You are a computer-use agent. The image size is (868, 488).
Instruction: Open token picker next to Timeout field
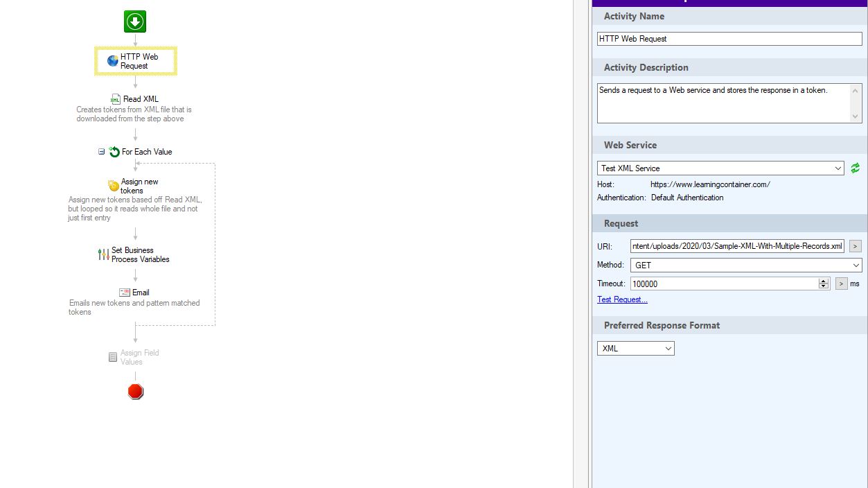click(x=842, y=284)
